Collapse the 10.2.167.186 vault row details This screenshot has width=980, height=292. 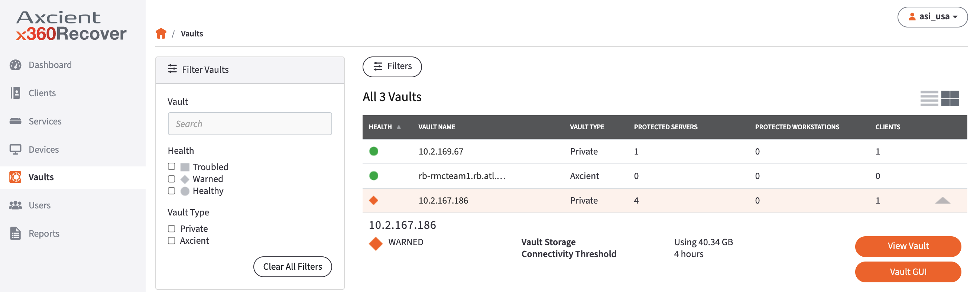click(x=942, y=200)
